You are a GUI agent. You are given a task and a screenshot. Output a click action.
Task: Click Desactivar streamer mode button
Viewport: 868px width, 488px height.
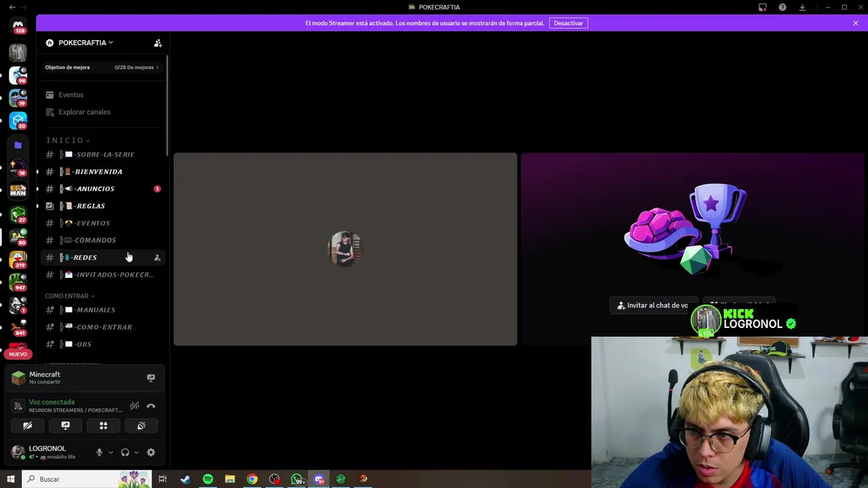tap(568, 23)
